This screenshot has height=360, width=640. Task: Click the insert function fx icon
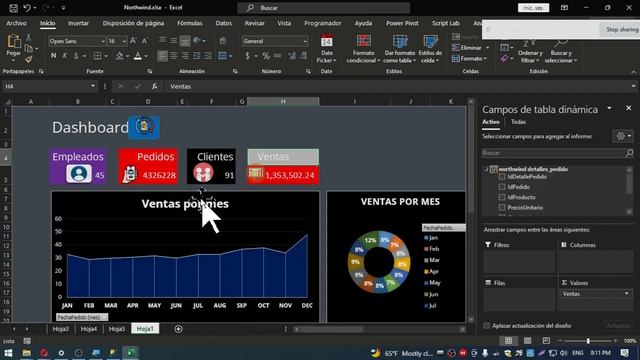tap(154, 86)
